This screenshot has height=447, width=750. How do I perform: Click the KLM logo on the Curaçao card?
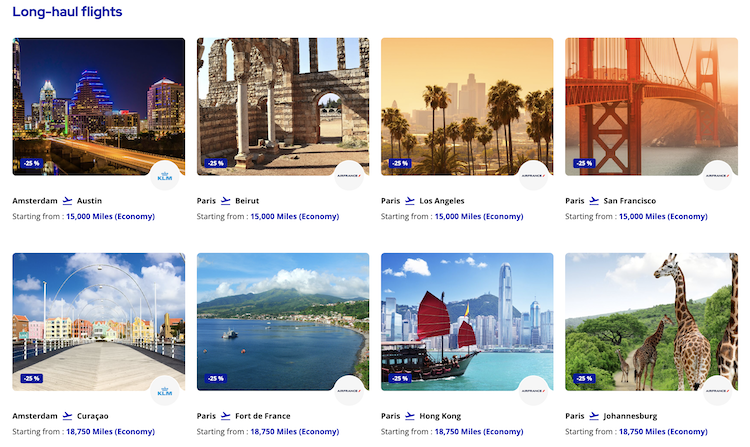(165, 391)
